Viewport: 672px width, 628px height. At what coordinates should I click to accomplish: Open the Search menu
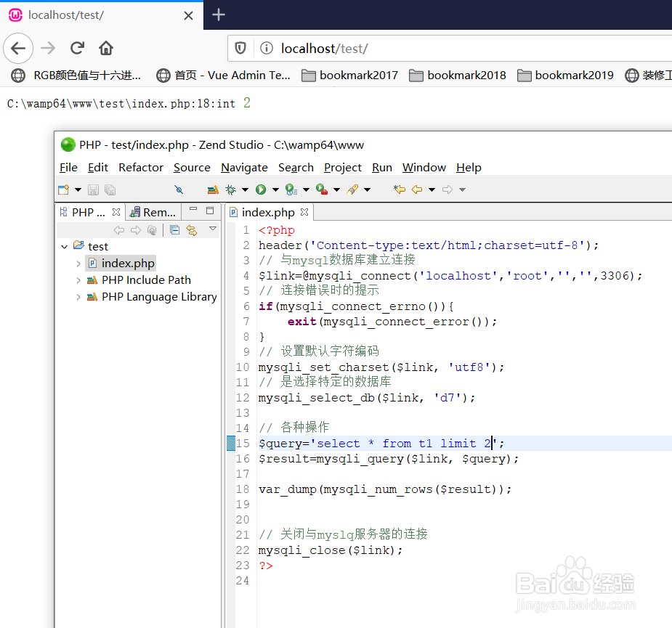point(296,168)
